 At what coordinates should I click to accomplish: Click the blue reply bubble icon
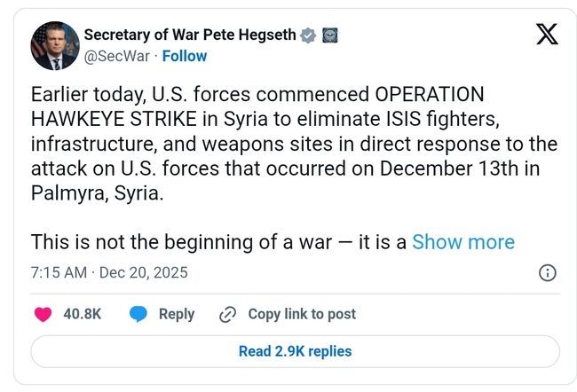click(138, 314)
